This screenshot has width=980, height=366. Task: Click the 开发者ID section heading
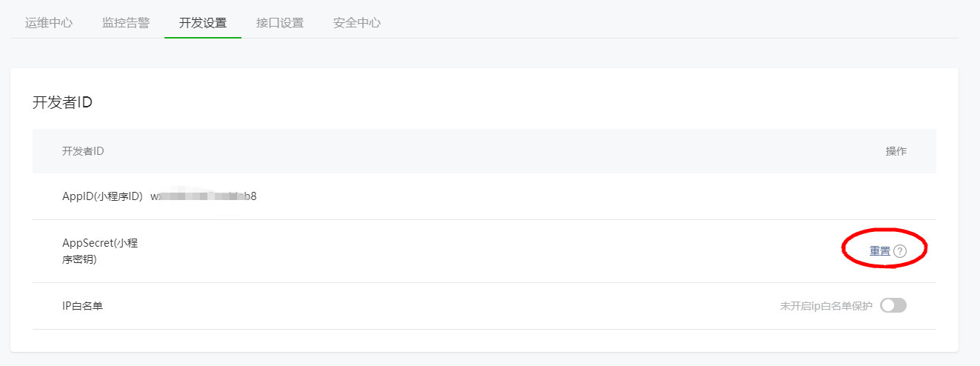click(62, 102)
